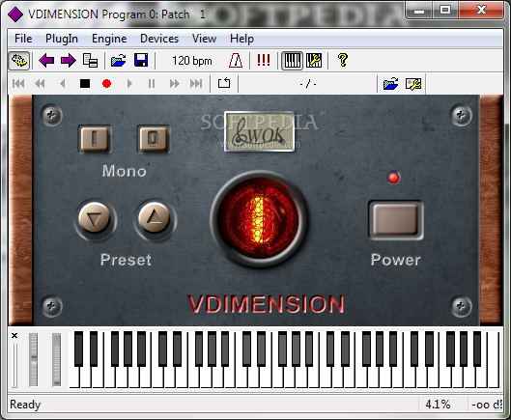The image size is (511, 420).
Task: Open the View menu
Action: click(x=204, y=39)
